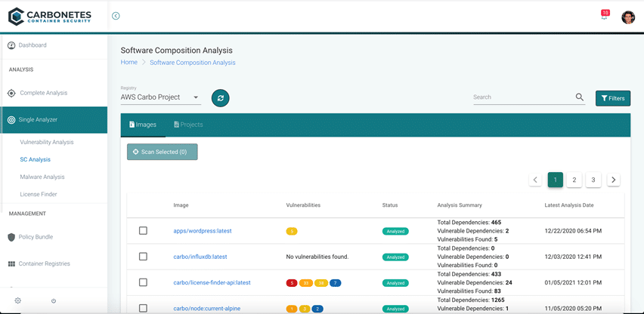Viewport: 644px width, 314px height.
Task: Click the Filters button
Action: coord(612,98)
